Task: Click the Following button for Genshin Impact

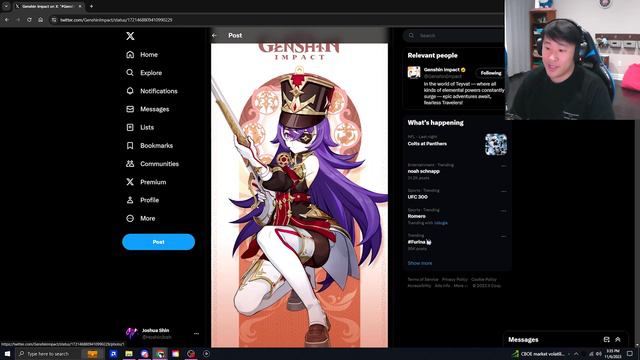Action: click(x=491, y=73)
